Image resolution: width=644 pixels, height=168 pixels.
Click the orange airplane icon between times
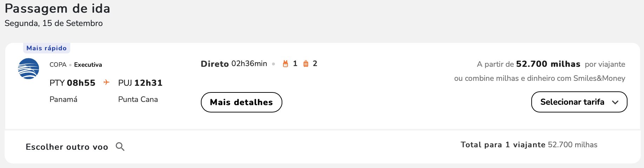(x=106, y=82)
